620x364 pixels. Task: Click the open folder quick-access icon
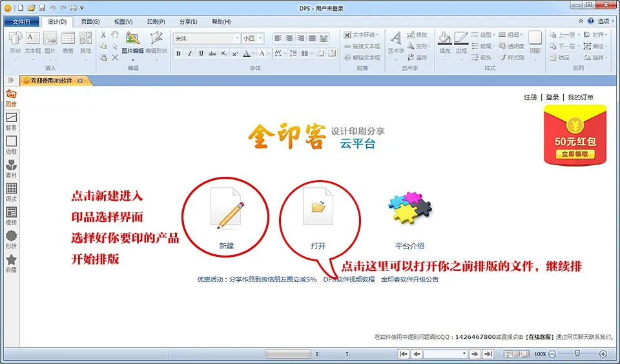click(32, 8)
